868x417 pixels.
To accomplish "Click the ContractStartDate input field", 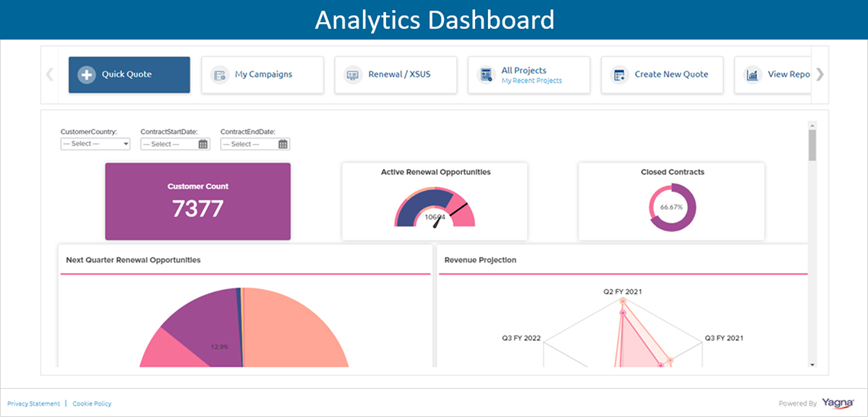I will click(x=175, y=144).
